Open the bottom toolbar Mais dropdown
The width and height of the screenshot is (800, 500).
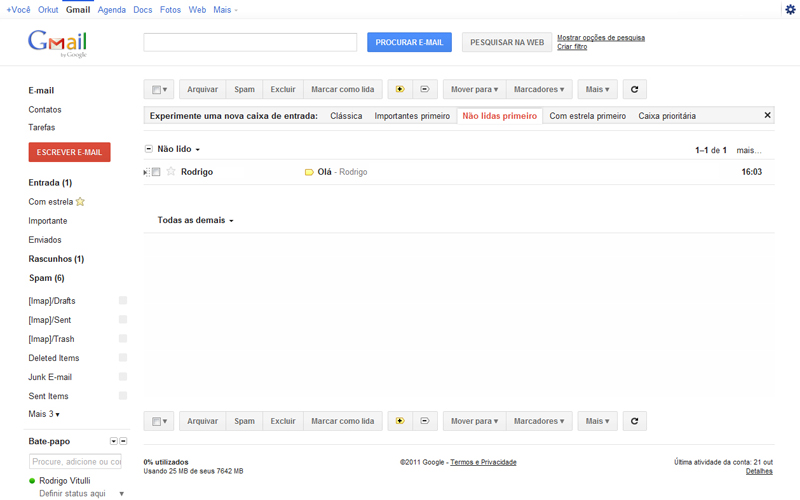click(x=597, y=421)
